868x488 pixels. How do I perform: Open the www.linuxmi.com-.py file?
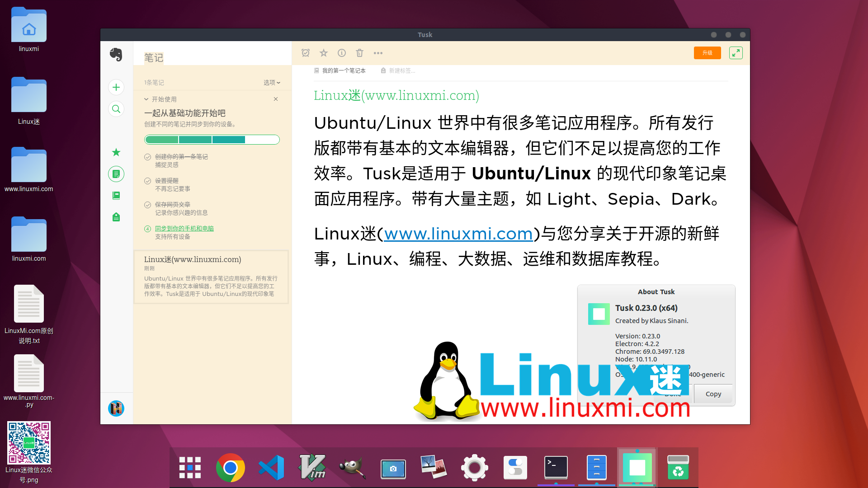tap(29, 381)
